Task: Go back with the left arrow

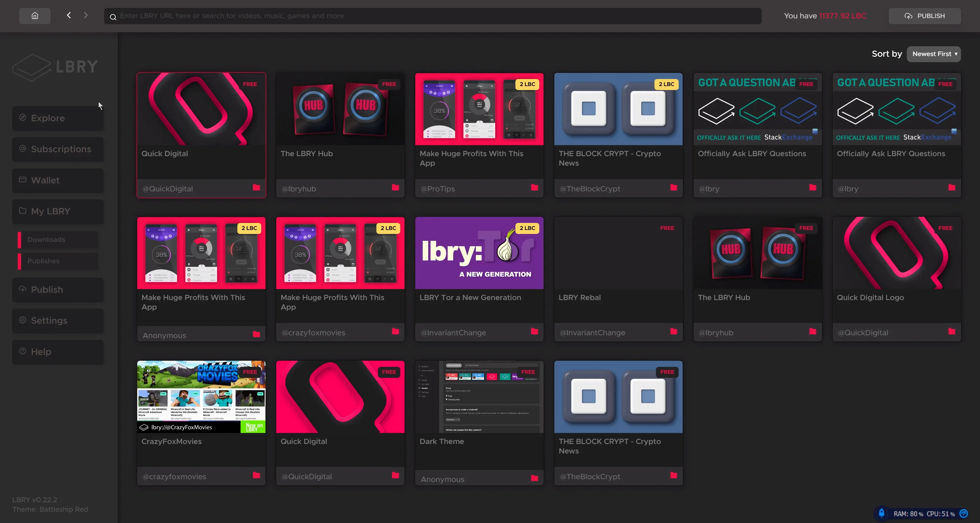Action: 69,15
